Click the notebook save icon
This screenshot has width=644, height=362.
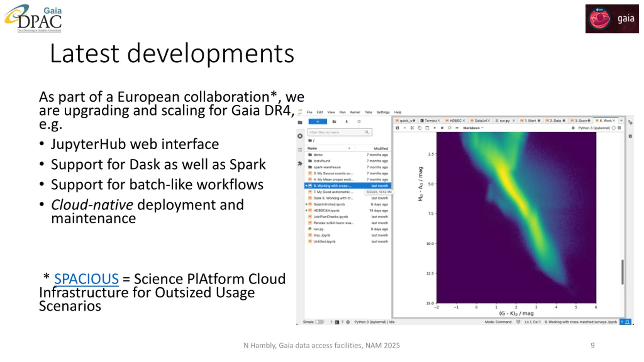click(397, 128)
